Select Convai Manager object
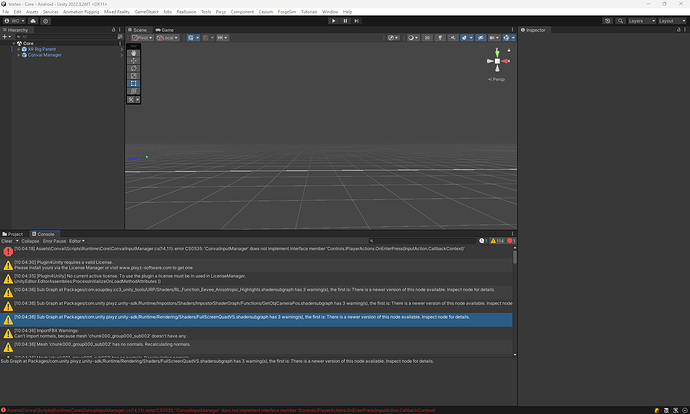Image resolution: width=690 pixels, height=414 pixels. click(x=44, y=55)
